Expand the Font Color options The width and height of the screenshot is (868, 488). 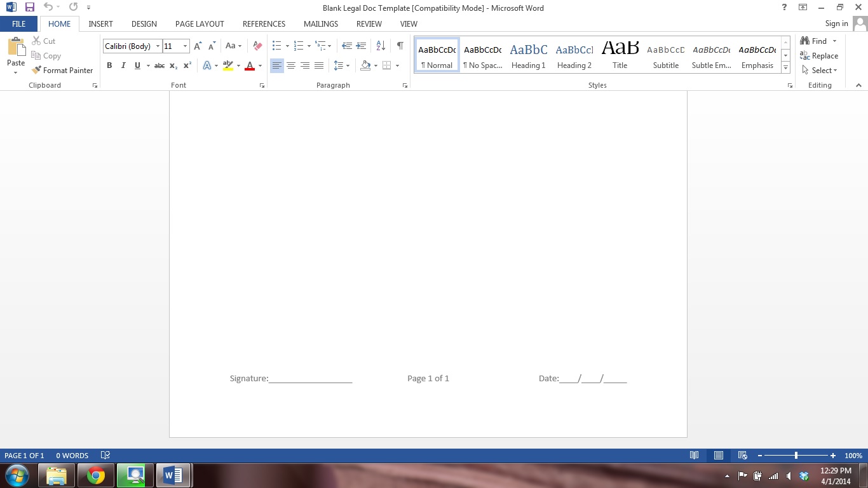259,65
